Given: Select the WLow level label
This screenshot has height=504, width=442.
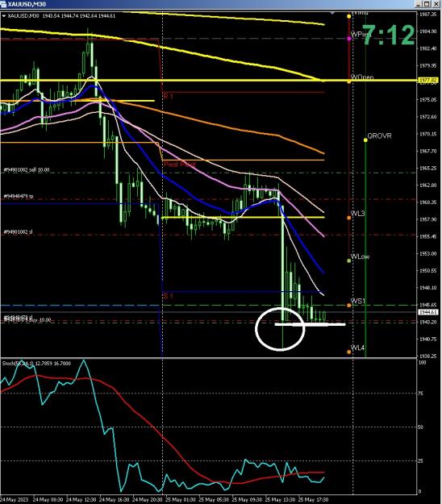Looking at the screenshot, I should (x=360, y=256).
